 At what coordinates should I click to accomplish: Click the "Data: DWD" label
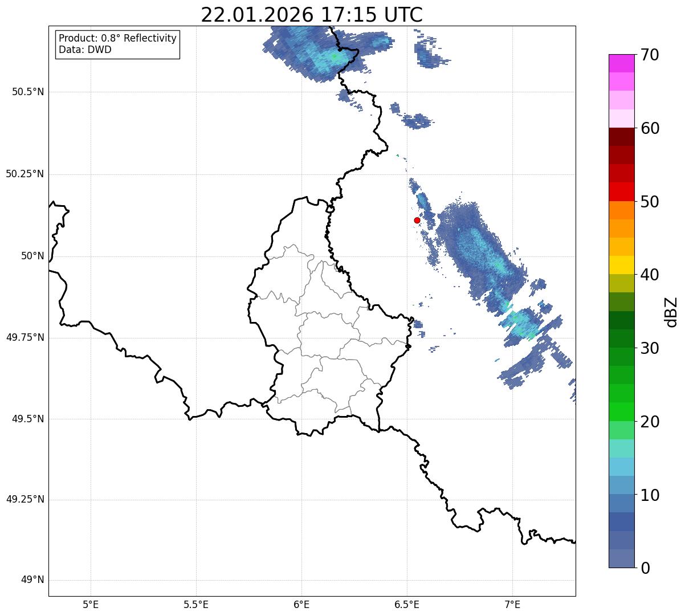(x=85, y=50)
